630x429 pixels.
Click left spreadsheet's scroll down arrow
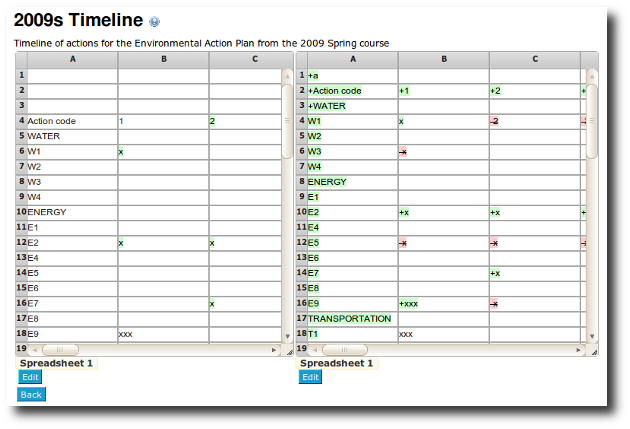point(287,336)
